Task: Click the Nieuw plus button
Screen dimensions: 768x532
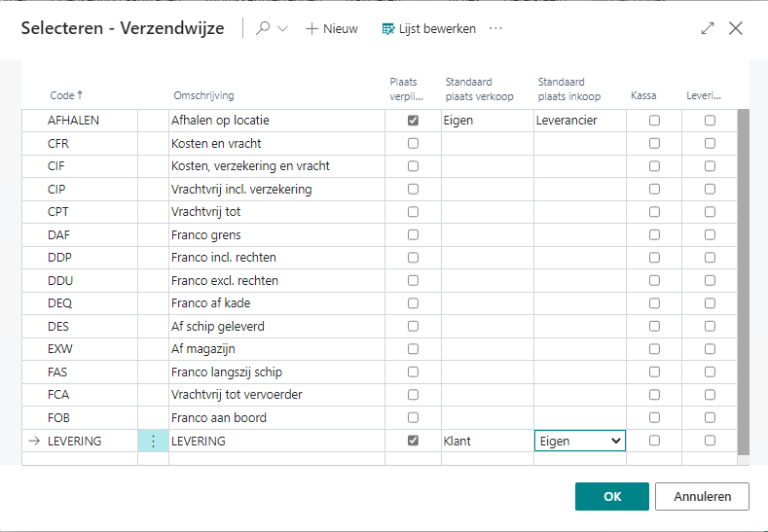Action: 331,29
